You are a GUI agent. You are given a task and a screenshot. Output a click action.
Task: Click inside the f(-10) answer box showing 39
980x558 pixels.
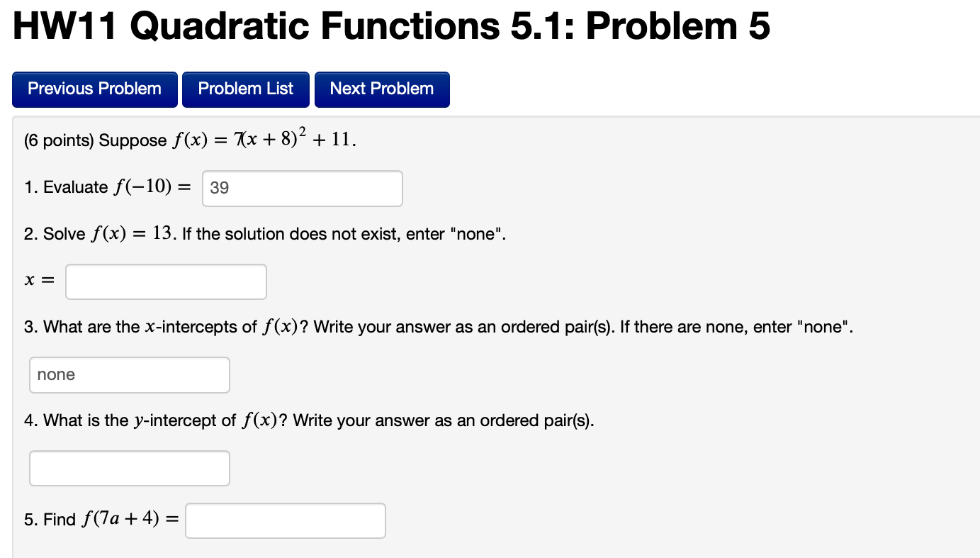coord(302,188)
